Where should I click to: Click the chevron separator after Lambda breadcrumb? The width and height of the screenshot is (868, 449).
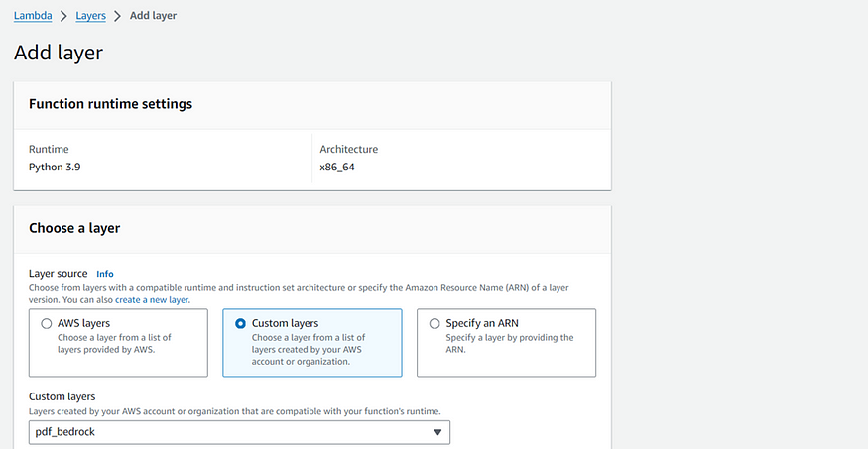63,16
